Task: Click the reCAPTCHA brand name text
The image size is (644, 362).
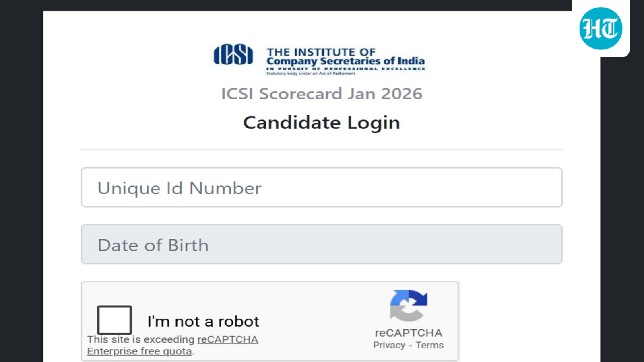Action: coord(408,333)
